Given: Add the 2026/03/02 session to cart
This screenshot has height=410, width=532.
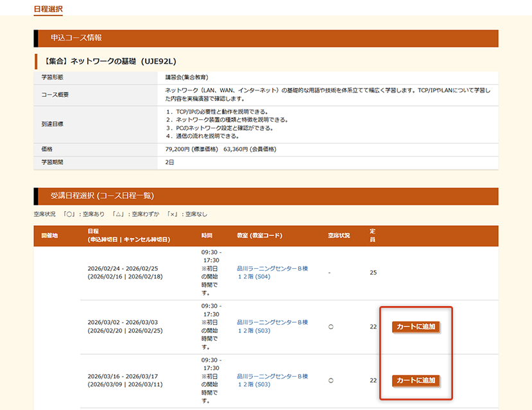Looking at the screenshot, I should 416,327.
